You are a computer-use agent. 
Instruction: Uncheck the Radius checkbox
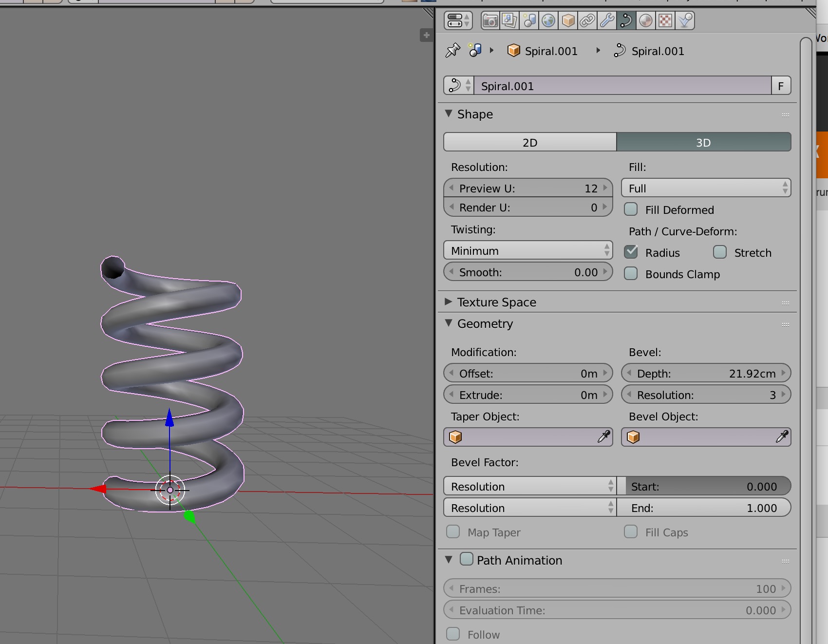pos(631,252)
